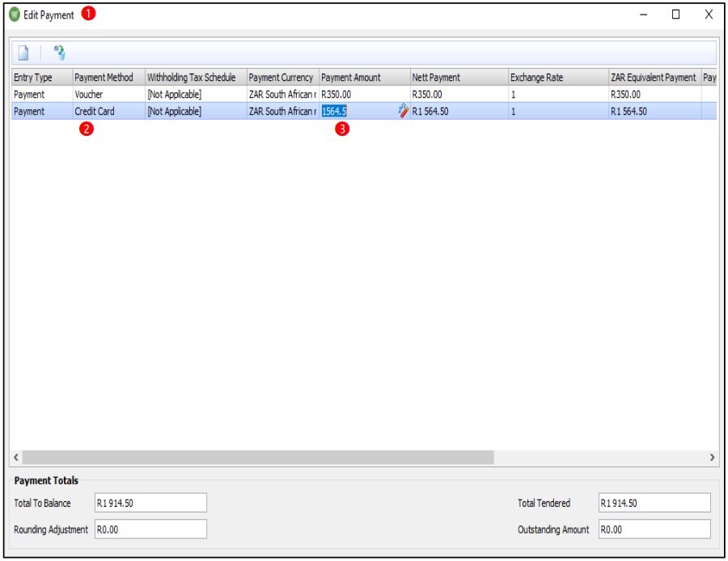Viewport: 728px width, 561px height.
Task: Sort by Entry Type column header
Action: (42, 78)
